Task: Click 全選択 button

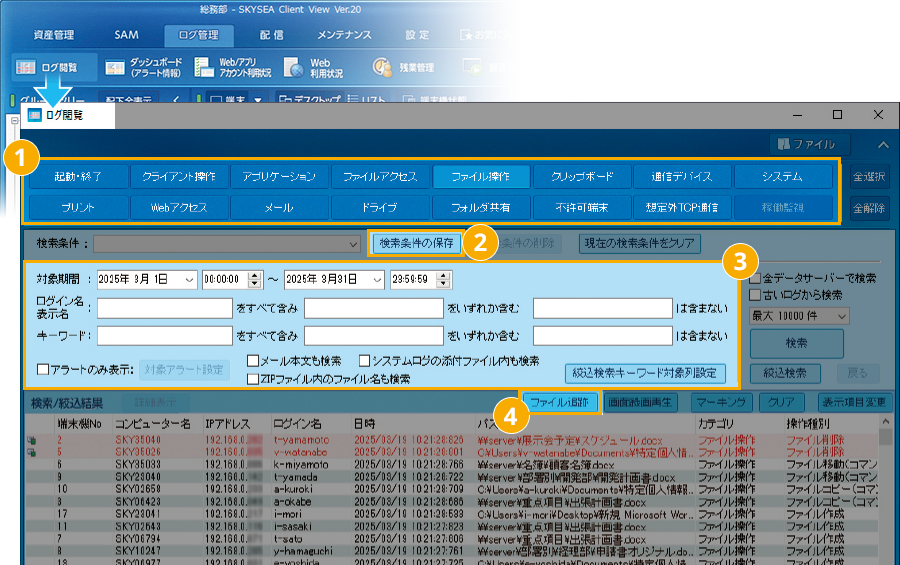Action: 870,177
